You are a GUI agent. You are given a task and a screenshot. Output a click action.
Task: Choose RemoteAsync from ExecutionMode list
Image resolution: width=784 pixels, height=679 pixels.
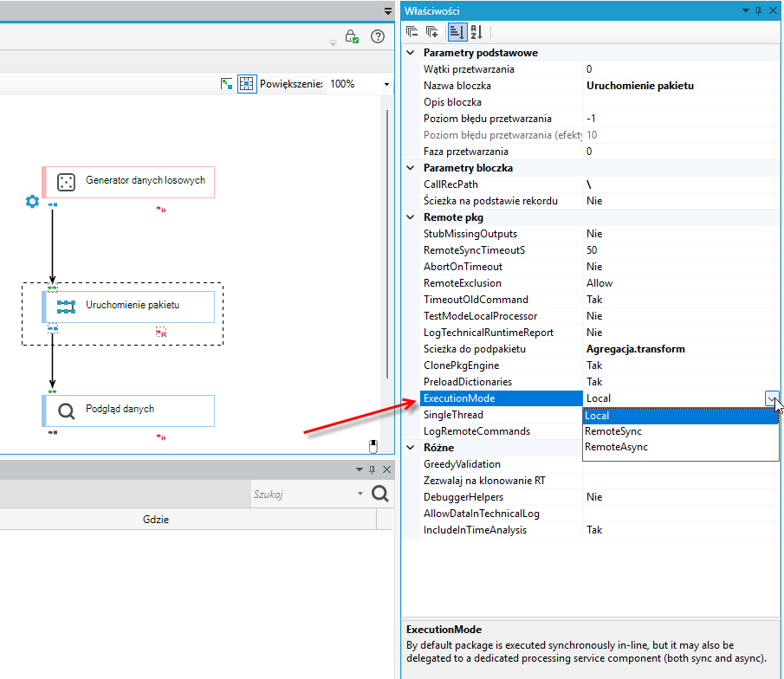tap(681, 447)
